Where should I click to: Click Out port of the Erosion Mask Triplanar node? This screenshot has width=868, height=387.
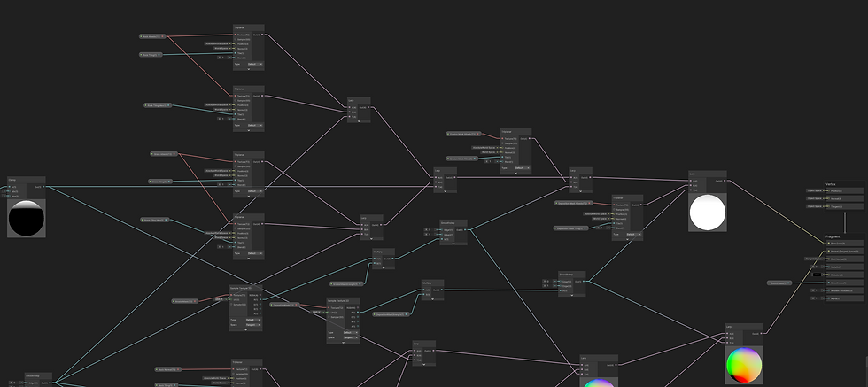530,138
